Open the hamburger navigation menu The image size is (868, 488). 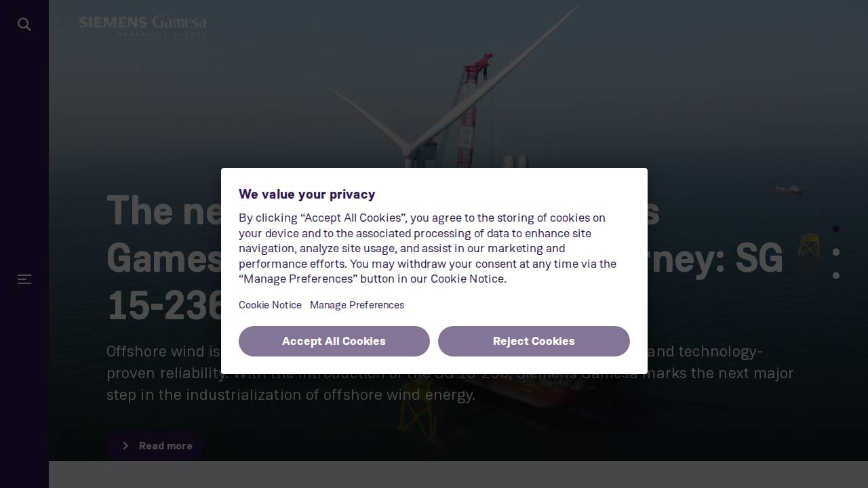click(24, 279)
